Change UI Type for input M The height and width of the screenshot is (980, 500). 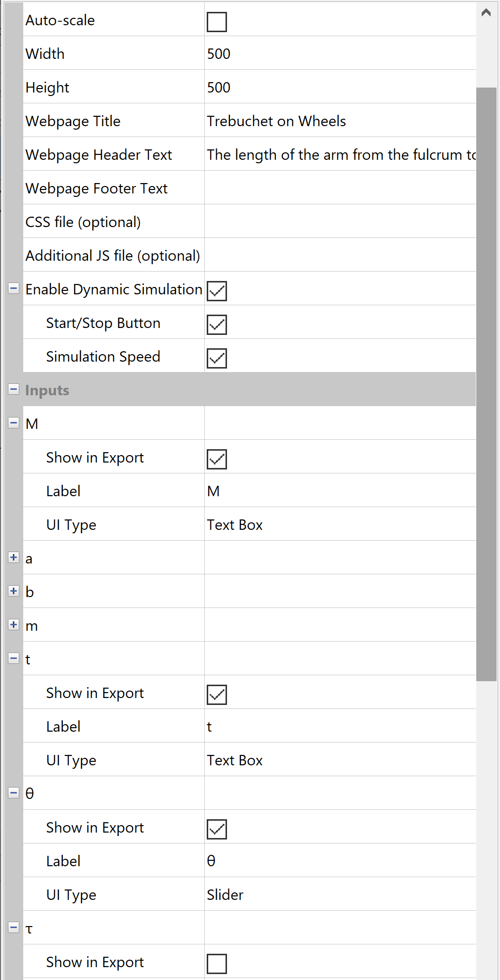[339, 524]
